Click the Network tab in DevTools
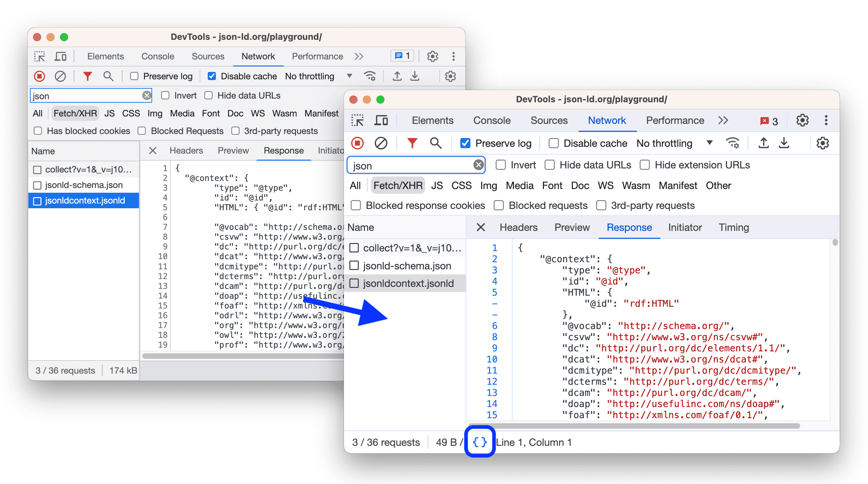868x484 pixels. click(605, 120)
